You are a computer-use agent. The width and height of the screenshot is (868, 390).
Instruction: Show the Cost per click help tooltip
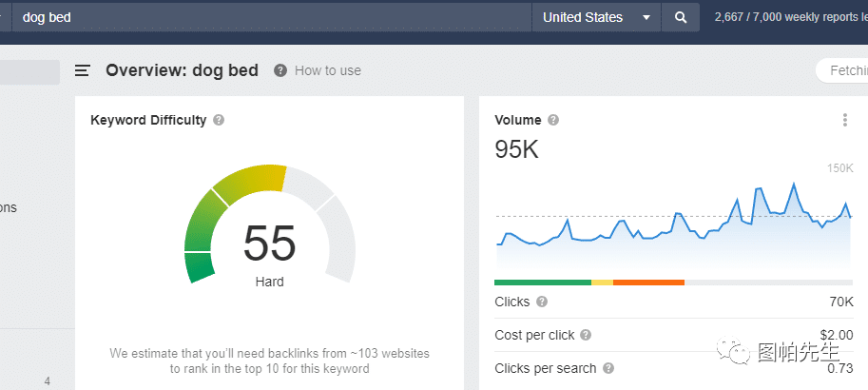586,335
